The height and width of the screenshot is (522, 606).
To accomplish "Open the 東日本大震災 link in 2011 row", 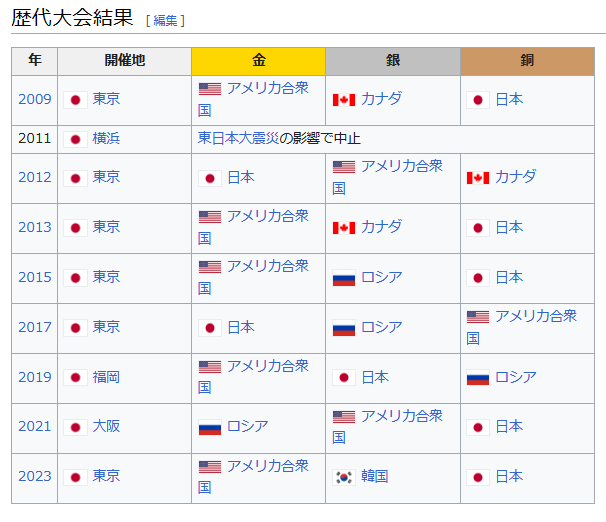I will (x=237, y=139).
